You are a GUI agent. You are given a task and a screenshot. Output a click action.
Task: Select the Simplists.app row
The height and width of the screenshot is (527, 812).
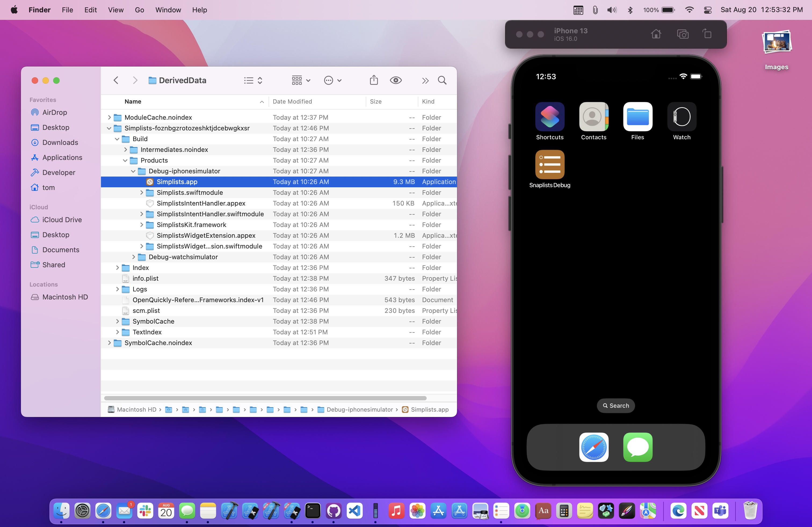279,182
